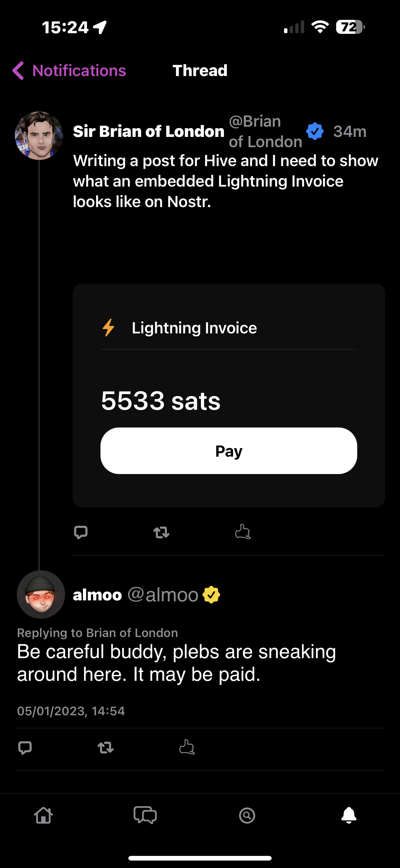Image resolution: width=400 pixels, height=868 pixels.
Task: Open almoo's profile avatar
Action: [41, 594]
